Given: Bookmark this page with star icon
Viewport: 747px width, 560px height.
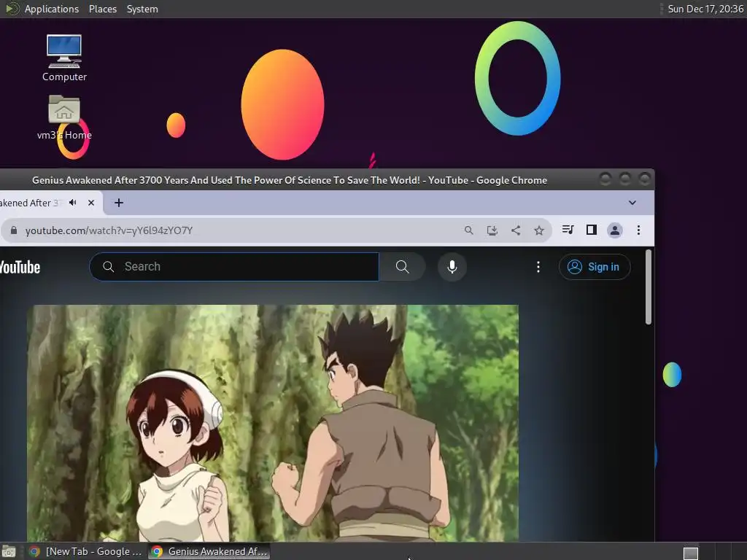Looking at the screenshot, I should (x=539, y=230).
